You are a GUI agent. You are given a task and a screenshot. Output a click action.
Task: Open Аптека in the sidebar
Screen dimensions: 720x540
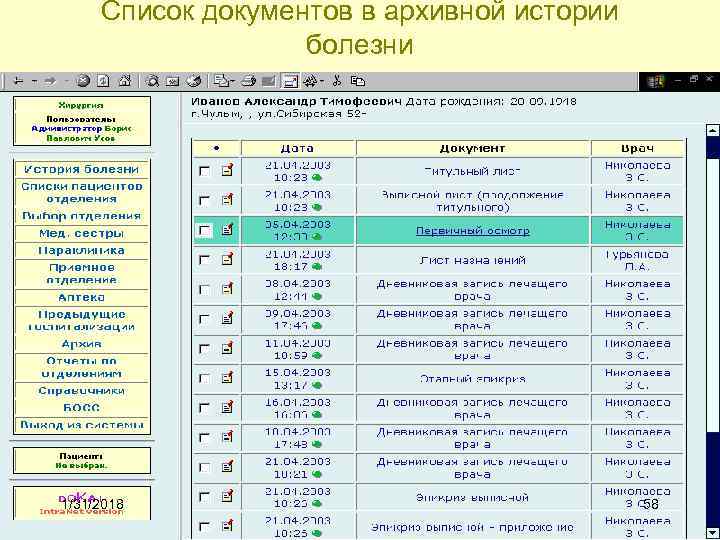[x=81, y=298]
